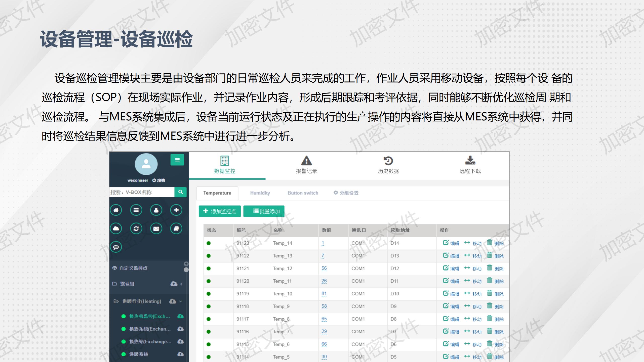Open the user circle icon
644x362 pixels.
coord(156,210)
